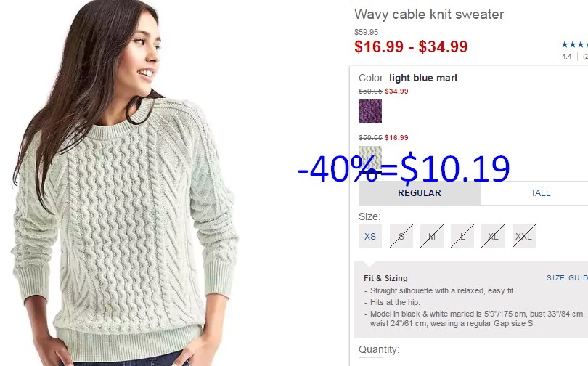Click the Wavy cable knit sweater title
The width and height of the screenshot is (588, 366).
click(429, 15)
